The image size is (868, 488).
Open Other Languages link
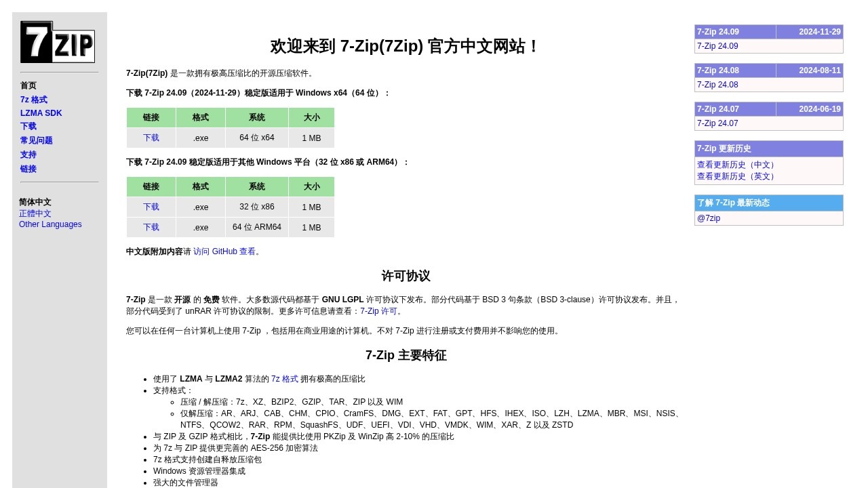coord(50,224)
